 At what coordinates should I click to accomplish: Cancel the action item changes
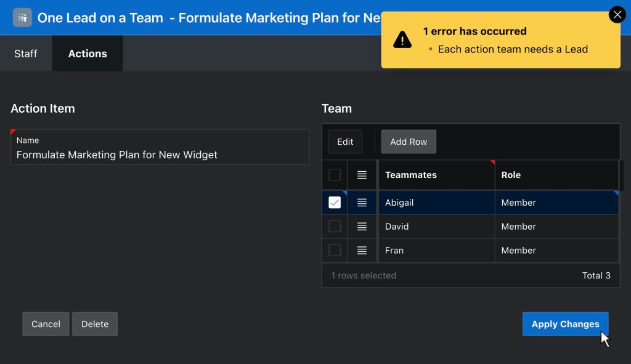tap(45, 323)
